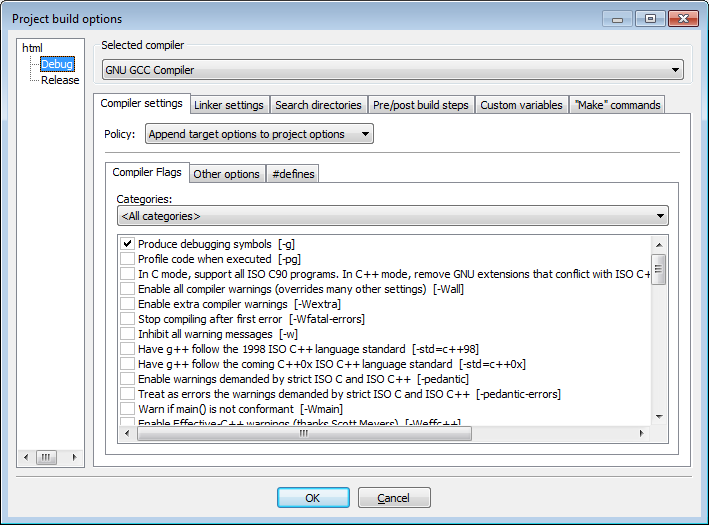Tick Stop compiling after first error

(x=127, y=319)
